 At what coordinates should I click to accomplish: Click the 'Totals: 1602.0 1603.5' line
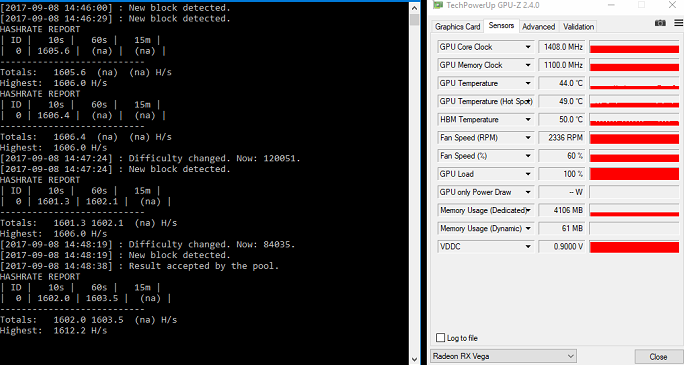89,320
